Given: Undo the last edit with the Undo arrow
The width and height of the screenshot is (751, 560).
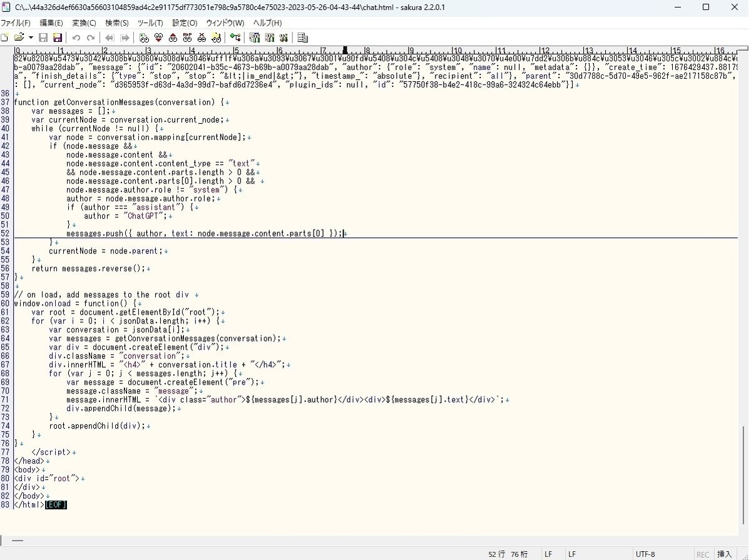Looking at the screenshot, I should (76, 38).
